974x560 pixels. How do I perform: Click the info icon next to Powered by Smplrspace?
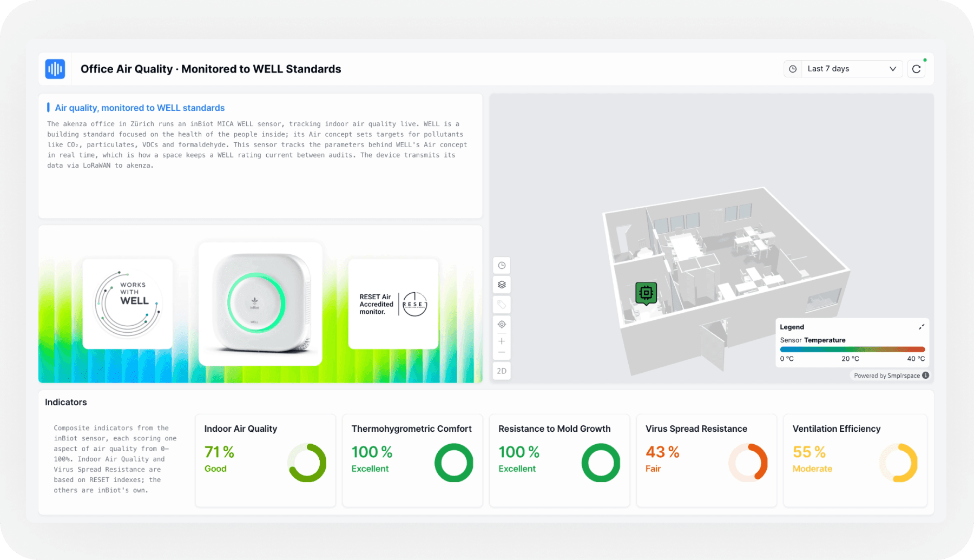pos(926,375)
